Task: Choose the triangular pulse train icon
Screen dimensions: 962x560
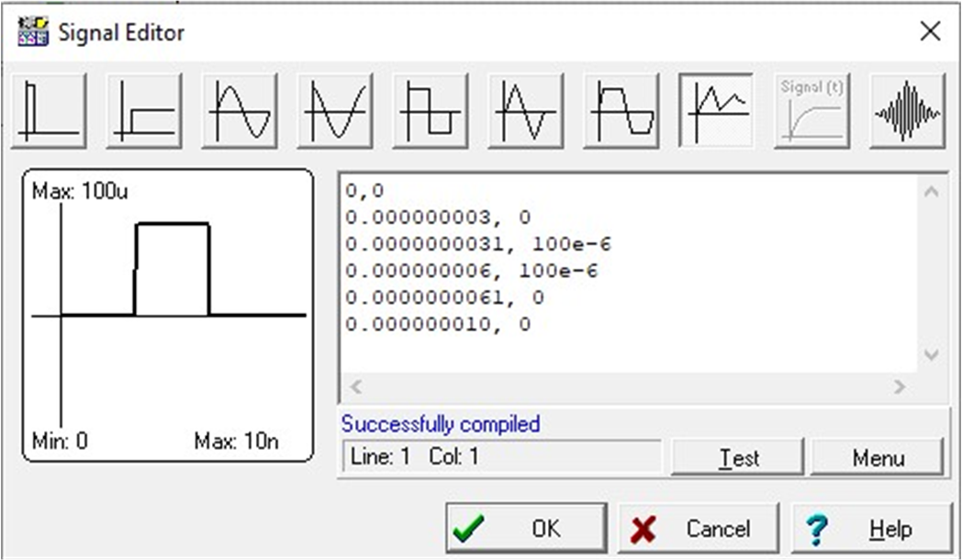Action: click(x=525, y=114)
